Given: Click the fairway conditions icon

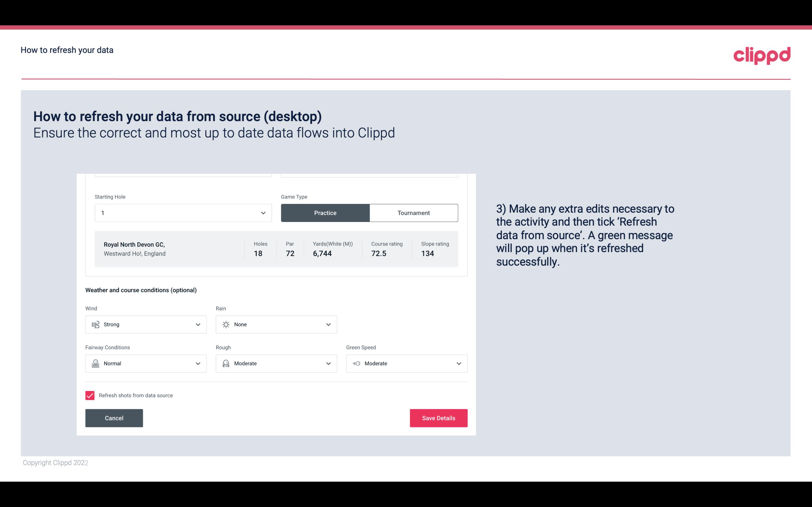Looking at the screenshot, I should [x=95, y=363].
